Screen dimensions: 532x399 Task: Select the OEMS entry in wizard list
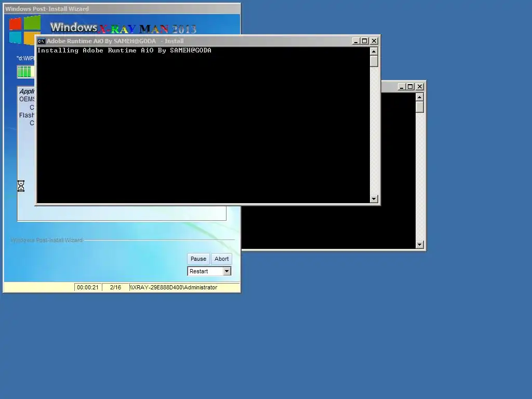(x=27, y=99)
